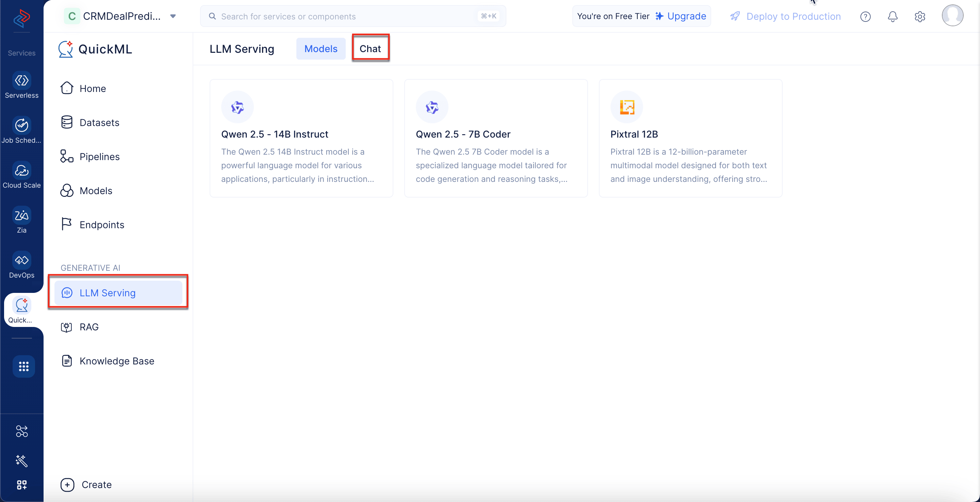Screen dimensions: 980x502
Task: Open the Qwen 2.5 - 7B Coder card
Action: (x=496, y=138)
